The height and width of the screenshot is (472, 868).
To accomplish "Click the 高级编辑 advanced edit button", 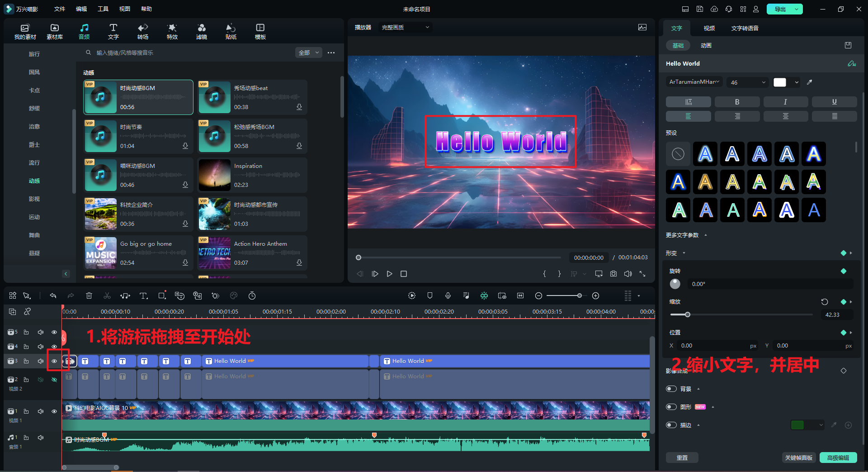I will (838, 458).
